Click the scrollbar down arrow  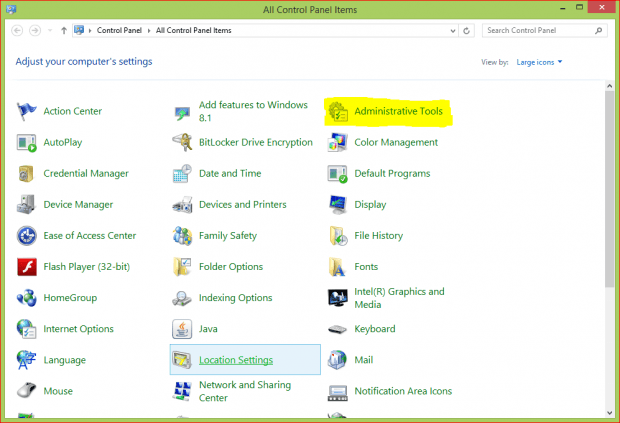click(609, 413)
